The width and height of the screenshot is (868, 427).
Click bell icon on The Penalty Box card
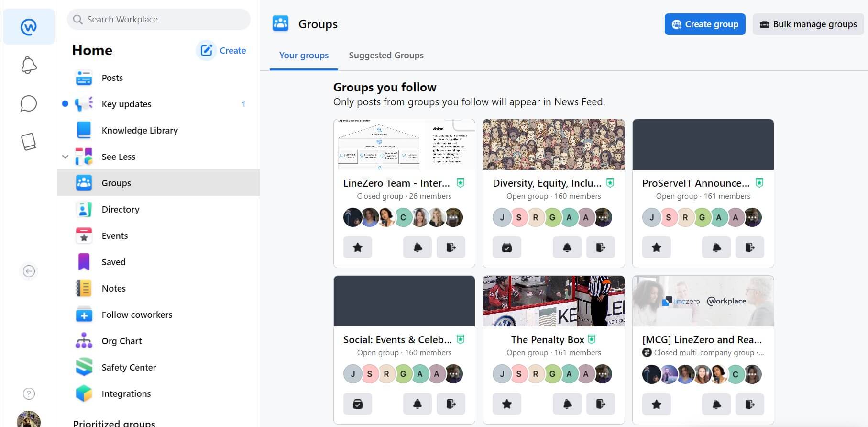[567, 404]
